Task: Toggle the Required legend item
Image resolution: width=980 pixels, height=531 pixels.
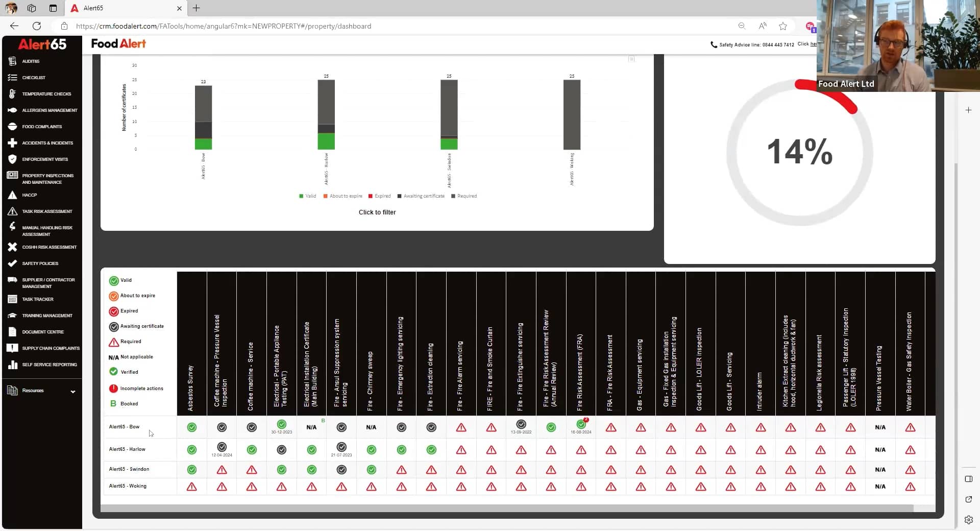Action: pyautogui.click(x=464, y=196)
